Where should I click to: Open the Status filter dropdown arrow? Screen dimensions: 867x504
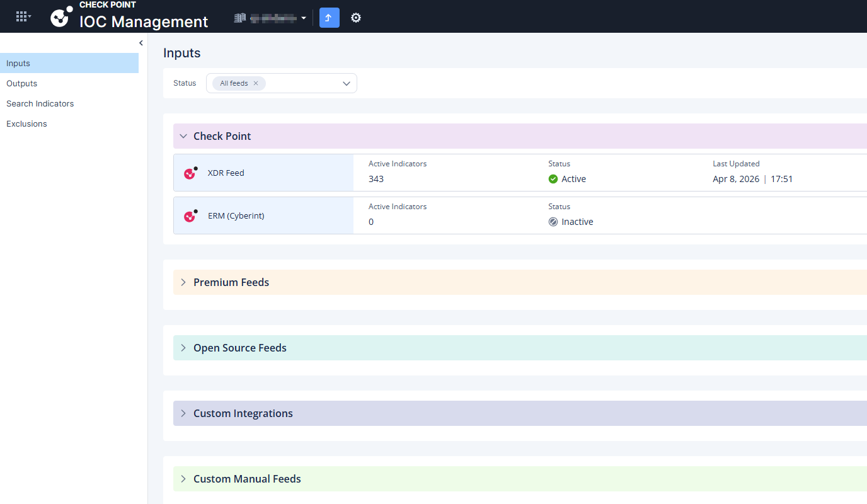(347, 83)
